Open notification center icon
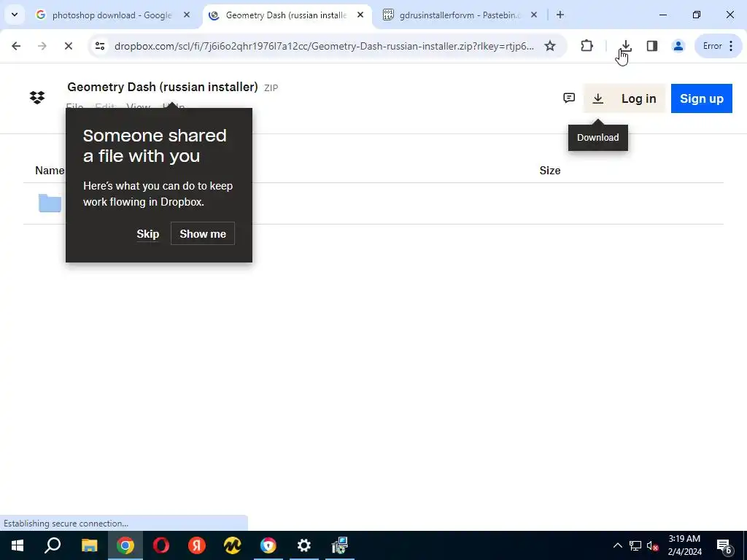Viewport: 747px width, 560px height. point(724,545)
